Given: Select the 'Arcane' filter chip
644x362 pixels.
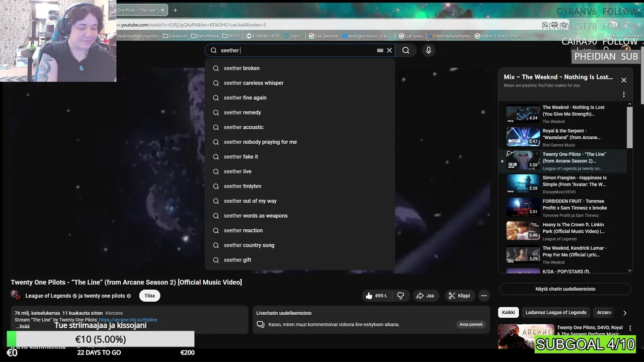Looking at the screenshot, I should coord(604,312).
